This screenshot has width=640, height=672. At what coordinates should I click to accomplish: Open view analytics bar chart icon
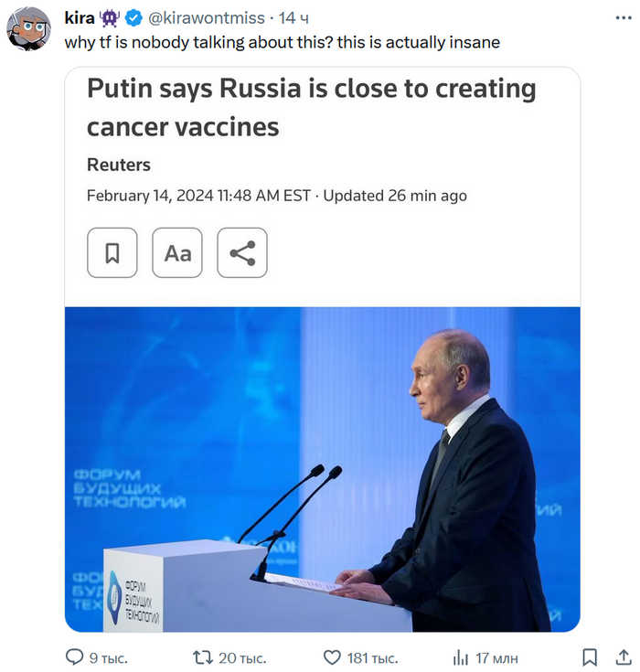click(461, 657)
